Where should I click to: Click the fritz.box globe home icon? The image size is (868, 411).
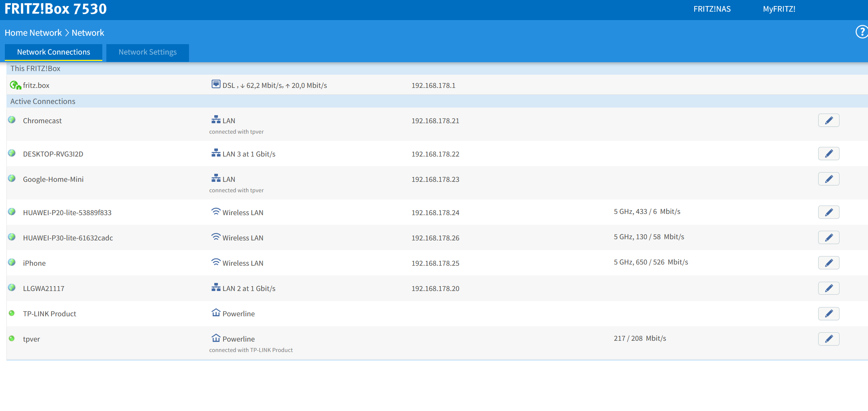point(15,85)
